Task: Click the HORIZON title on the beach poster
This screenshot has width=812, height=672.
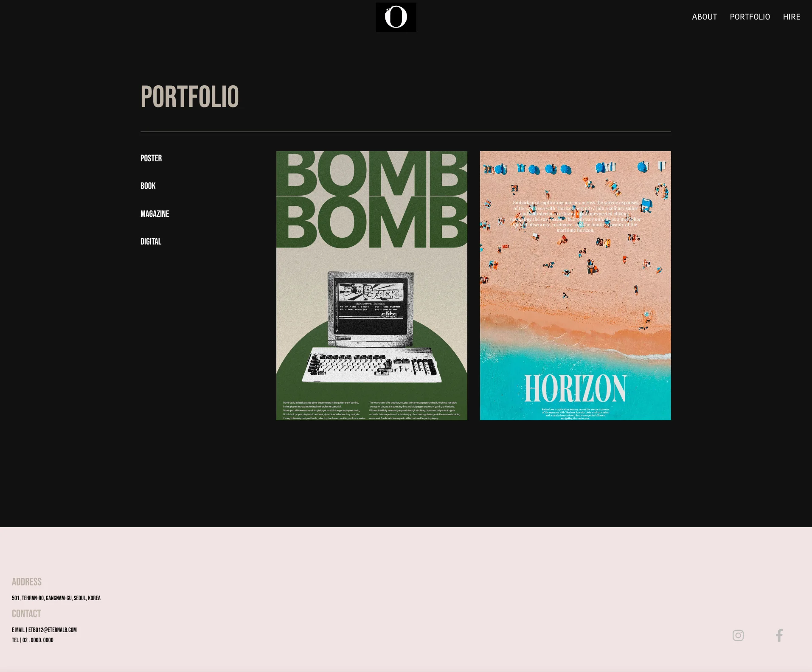Action: coord(575,388)
